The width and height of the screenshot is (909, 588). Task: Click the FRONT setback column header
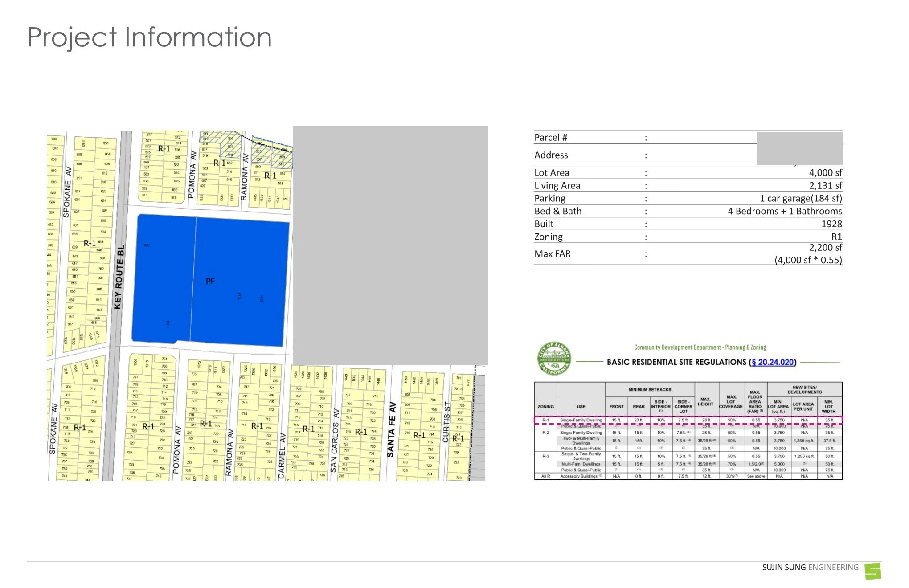pyautogui.click(x=617, y=407)
